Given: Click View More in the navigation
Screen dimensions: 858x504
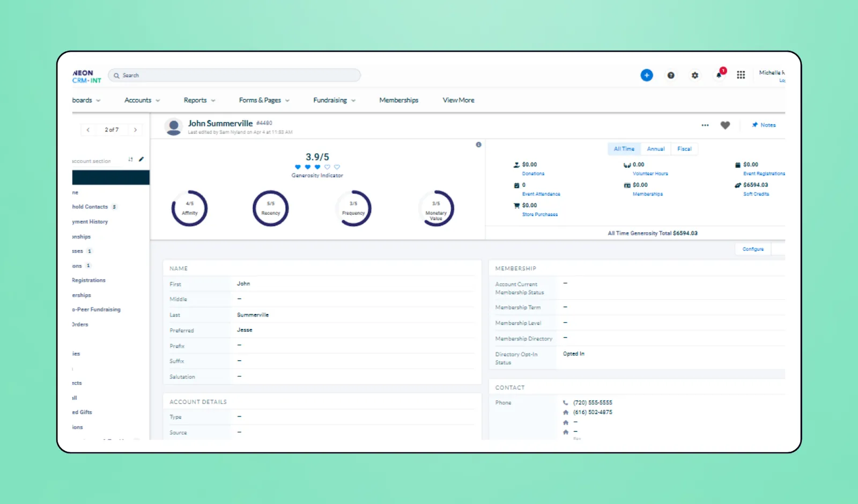Looking at the screenshot, I should pos(457,100).
